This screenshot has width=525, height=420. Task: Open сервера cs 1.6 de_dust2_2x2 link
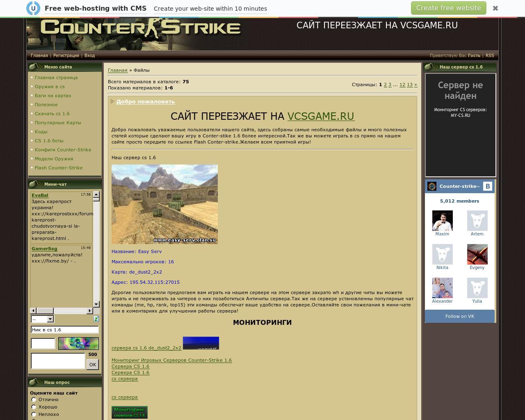coord(146,348)
